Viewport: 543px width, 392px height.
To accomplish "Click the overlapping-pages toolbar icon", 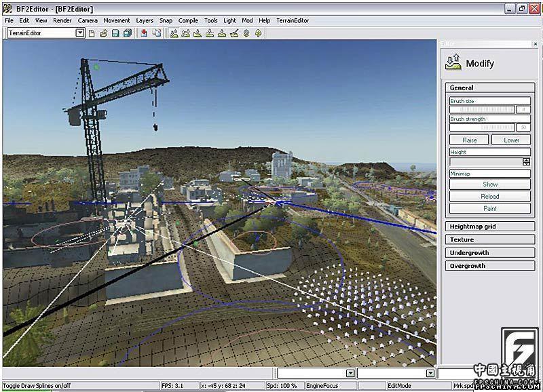I will pyautogui.click(x=157, y=33).
